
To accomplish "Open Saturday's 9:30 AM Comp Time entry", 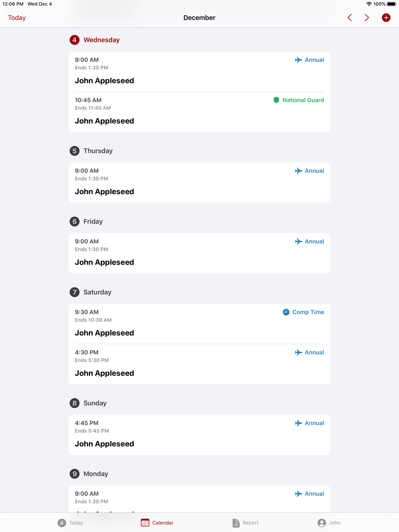I will [199, 324].
